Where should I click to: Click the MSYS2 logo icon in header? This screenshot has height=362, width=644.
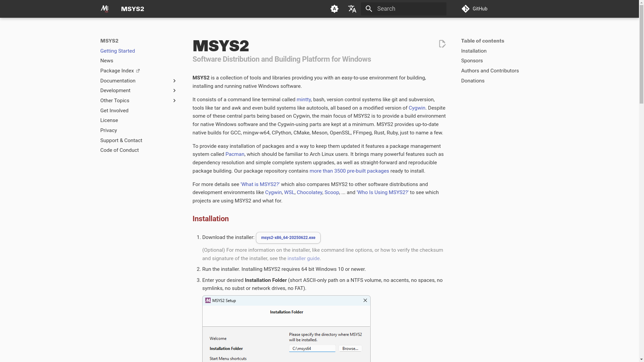click(105, 9)
